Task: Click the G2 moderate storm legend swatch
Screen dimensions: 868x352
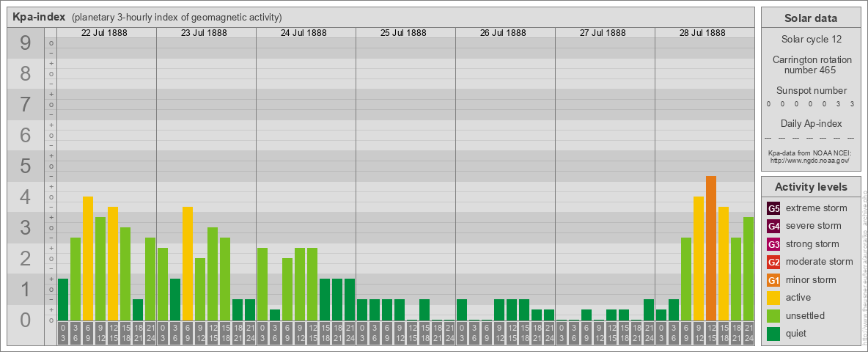Action: click(x=773, y=263)
